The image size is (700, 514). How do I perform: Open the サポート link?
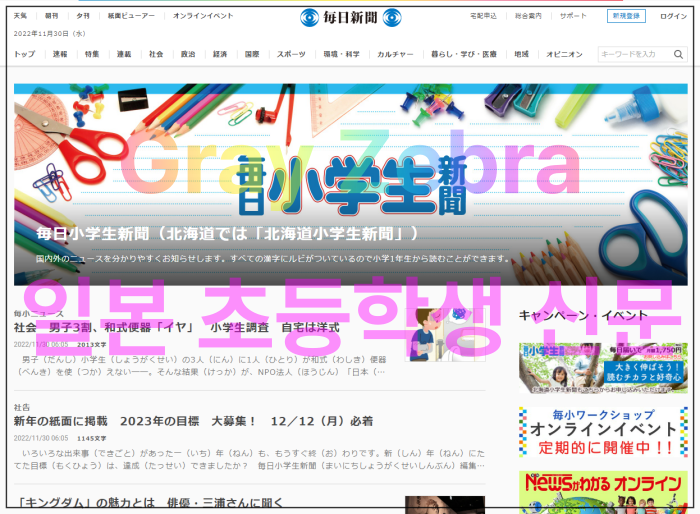(x=573, y=16)
